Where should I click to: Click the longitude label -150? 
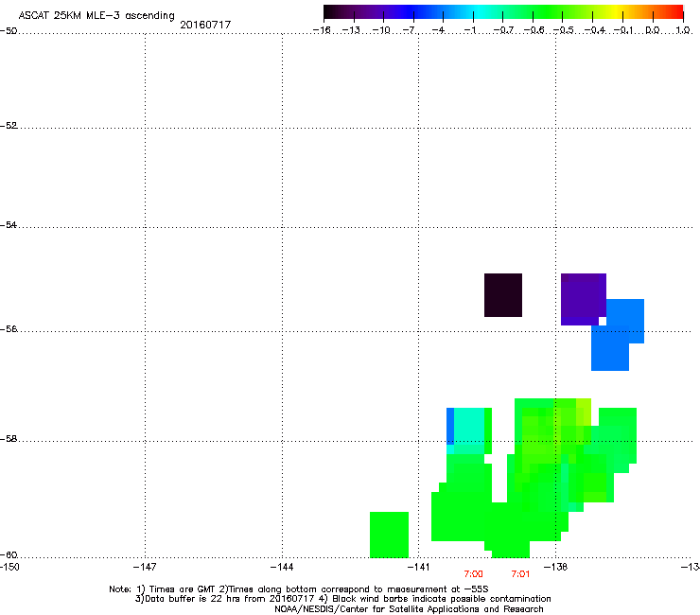(9, 567)
